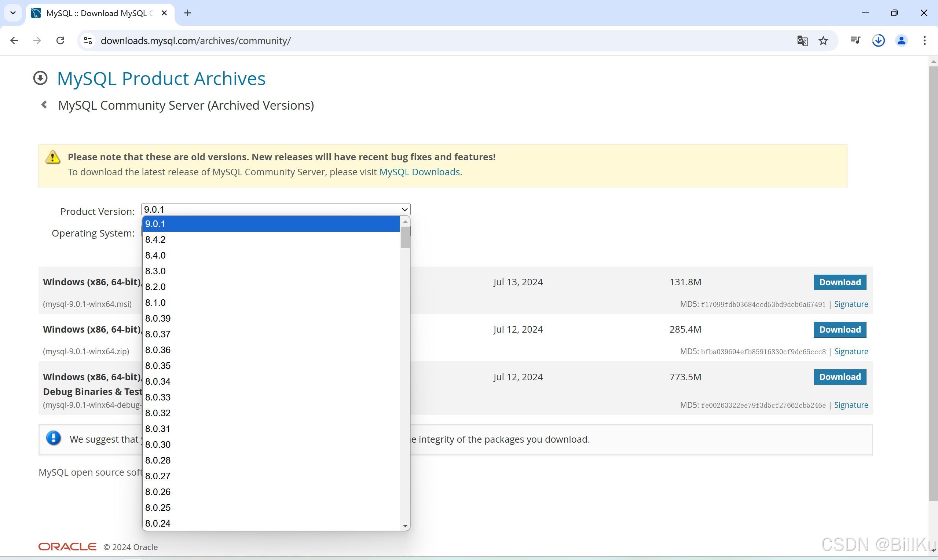Pick version 8.0.35 from the dropdown
The image size is (938, 560).
(271, 366)
